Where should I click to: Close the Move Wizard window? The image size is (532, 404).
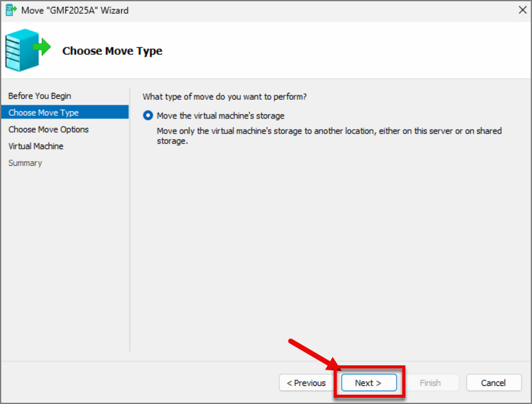click(523, 10)
